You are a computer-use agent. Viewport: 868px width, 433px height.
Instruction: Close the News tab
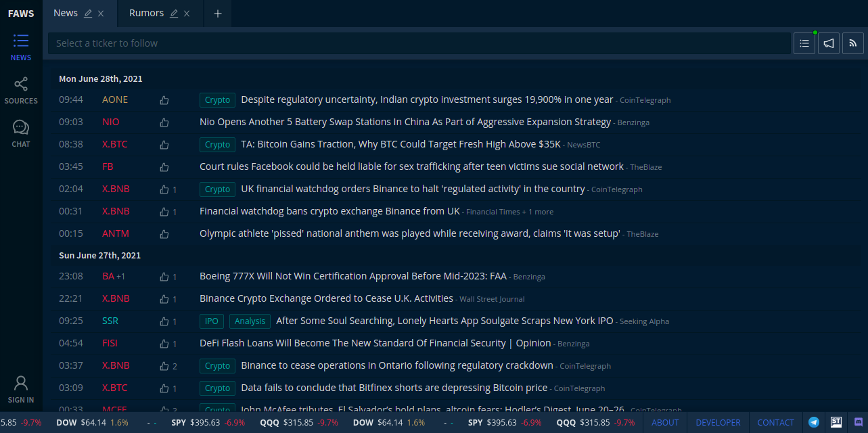click(x=101, y=14)
